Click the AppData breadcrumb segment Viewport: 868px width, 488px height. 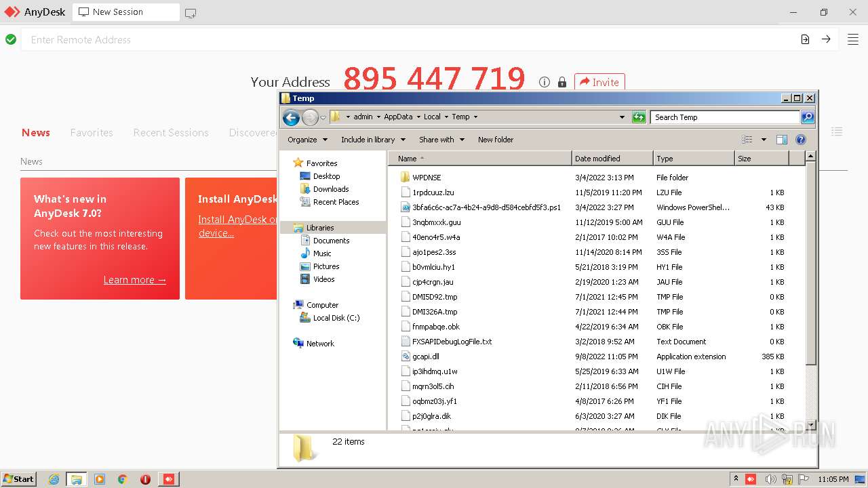click(x=398, y=117)
